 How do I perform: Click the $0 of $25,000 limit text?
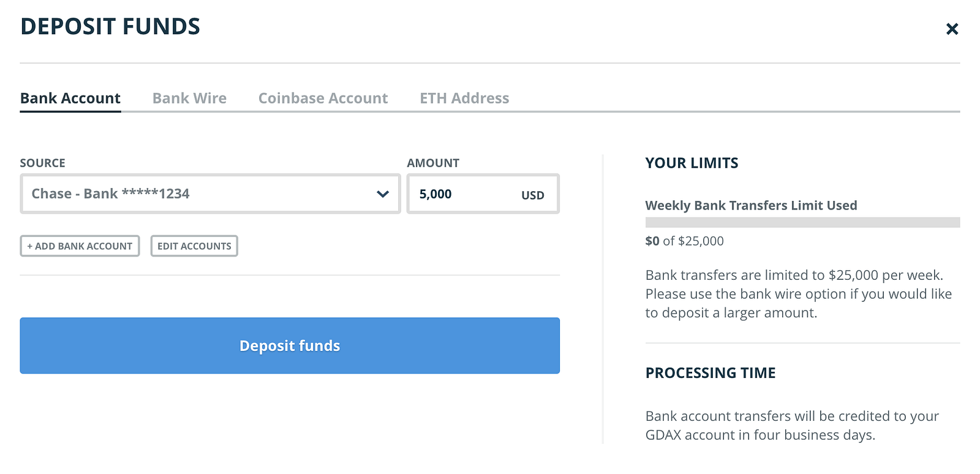[684, 241]
